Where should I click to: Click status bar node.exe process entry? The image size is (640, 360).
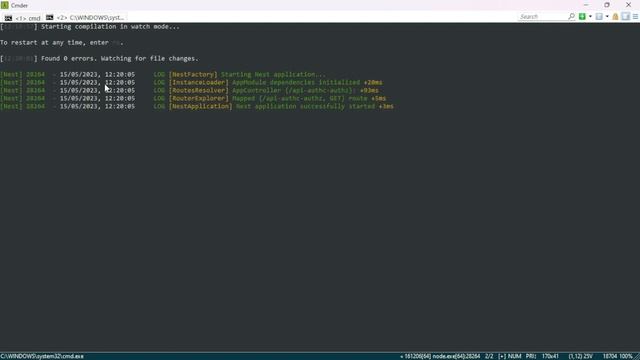(x=456, y=356)
